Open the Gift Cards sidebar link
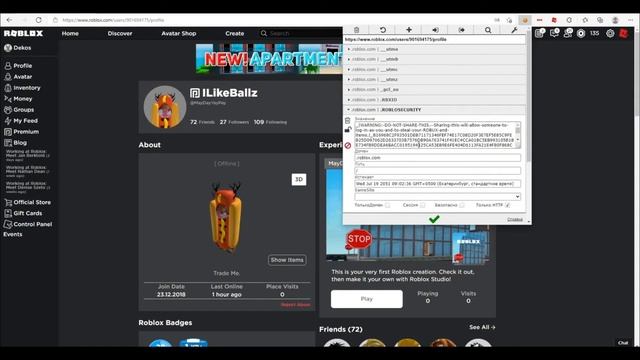 point(23,213)
